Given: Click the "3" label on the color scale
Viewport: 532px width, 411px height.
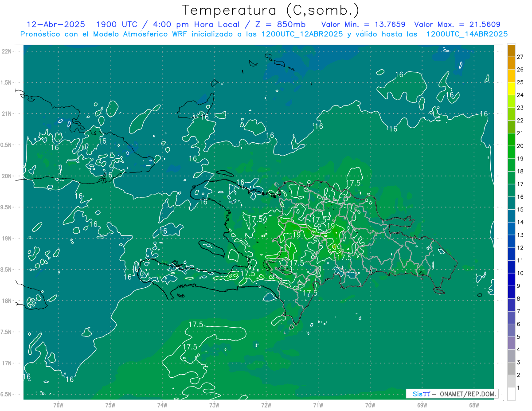Looking at the screenshot, I should click(519, 362).
